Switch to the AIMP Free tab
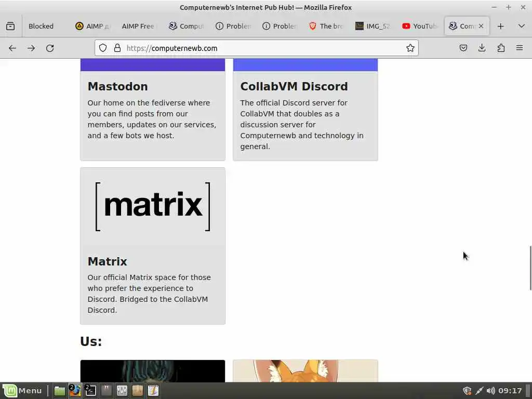This screenshot has height=399, width=532. coord(138,26)
